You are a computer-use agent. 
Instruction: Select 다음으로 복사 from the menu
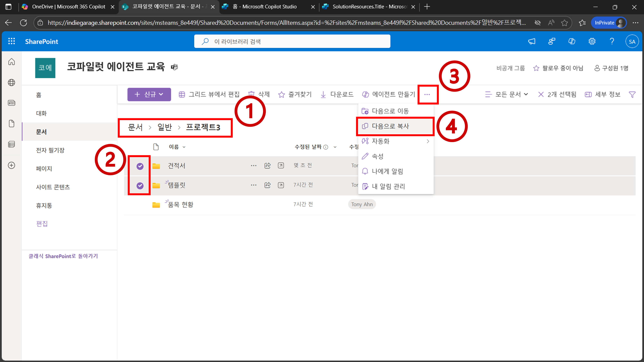[x=390, y=126]
